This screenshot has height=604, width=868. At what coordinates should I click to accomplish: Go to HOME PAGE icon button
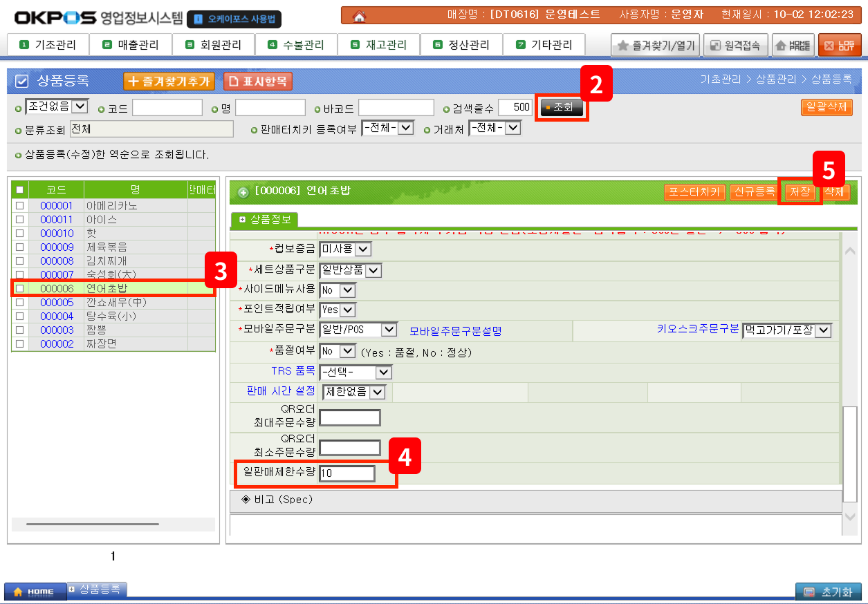click(x=793, y=46)
